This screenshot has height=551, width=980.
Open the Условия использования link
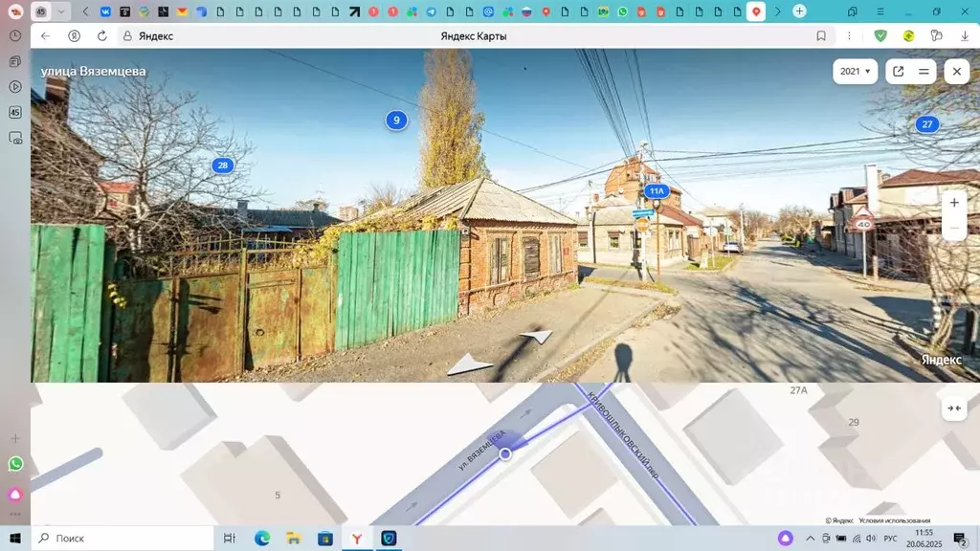coord(895,520)
